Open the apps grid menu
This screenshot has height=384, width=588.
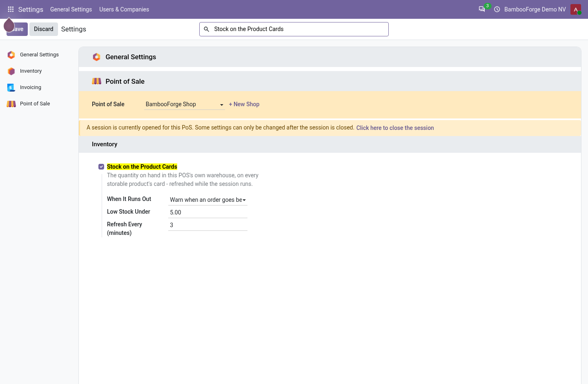click(x=11, y=9)
